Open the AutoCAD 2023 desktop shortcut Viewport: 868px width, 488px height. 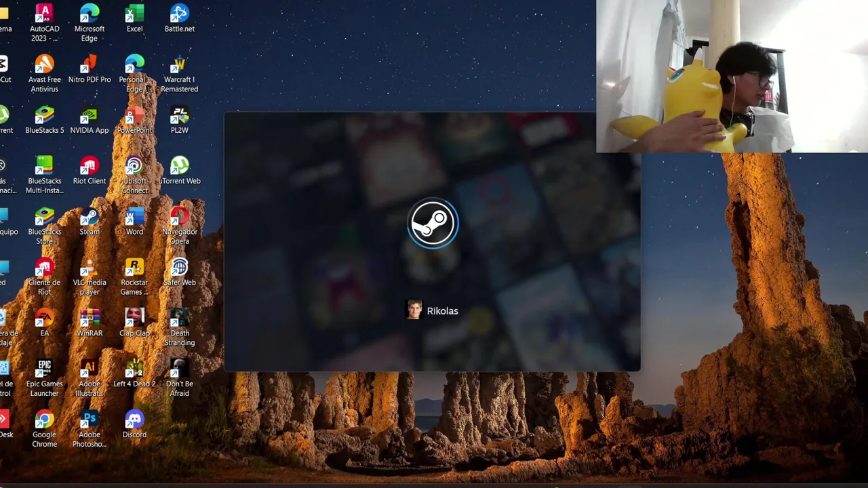pos(44,22)
